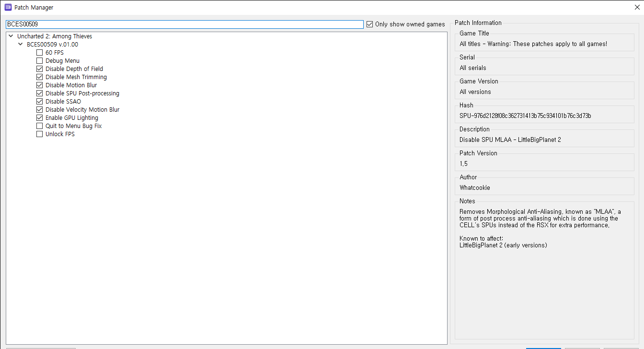Uncheck Enable GPU Lighting patch
644x349 pixels.
coord(40,118)
